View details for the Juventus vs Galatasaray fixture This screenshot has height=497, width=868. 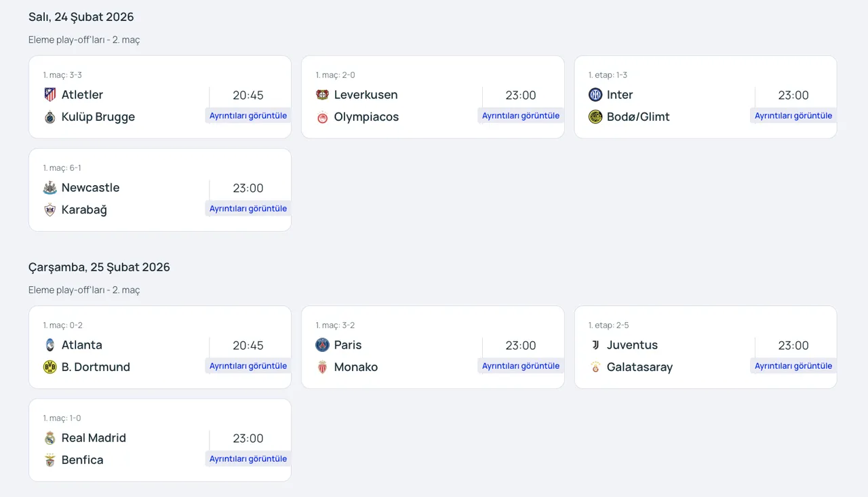[792, 365]
